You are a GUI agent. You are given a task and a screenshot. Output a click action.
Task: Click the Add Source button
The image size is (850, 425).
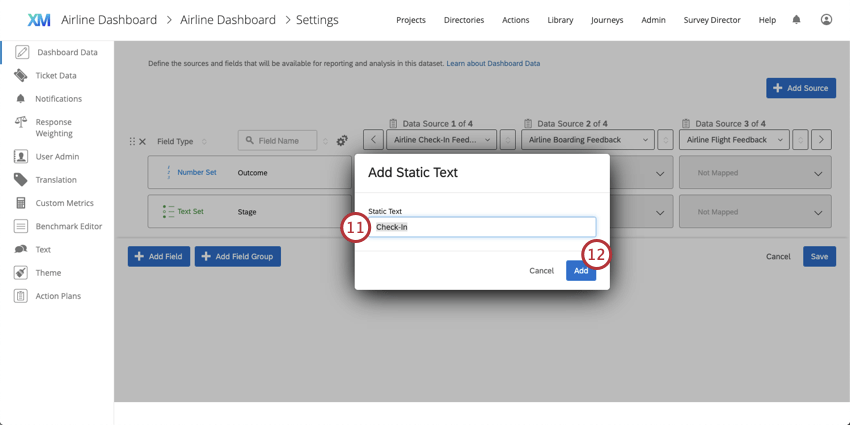tap(801, 88)
